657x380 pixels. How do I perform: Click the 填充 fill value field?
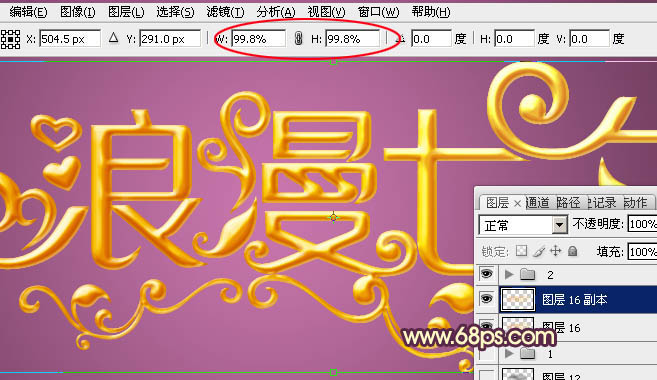642,252
